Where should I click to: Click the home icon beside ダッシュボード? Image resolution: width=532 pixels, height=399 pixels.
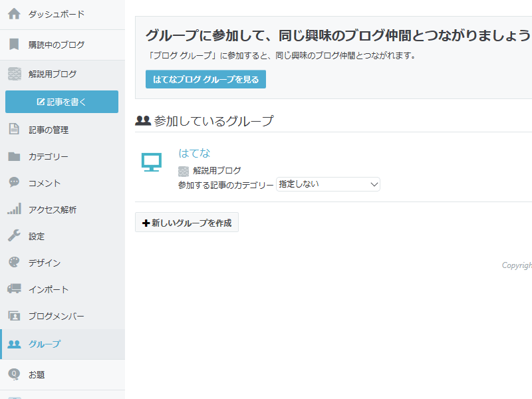(x=14, y=14)
